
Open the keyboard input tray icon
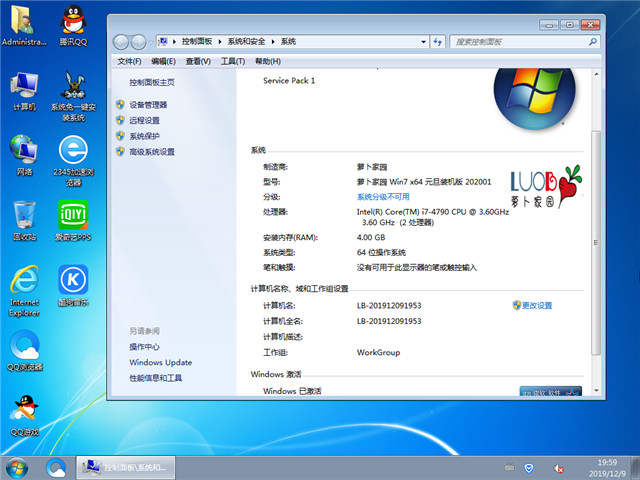[509, 467]
